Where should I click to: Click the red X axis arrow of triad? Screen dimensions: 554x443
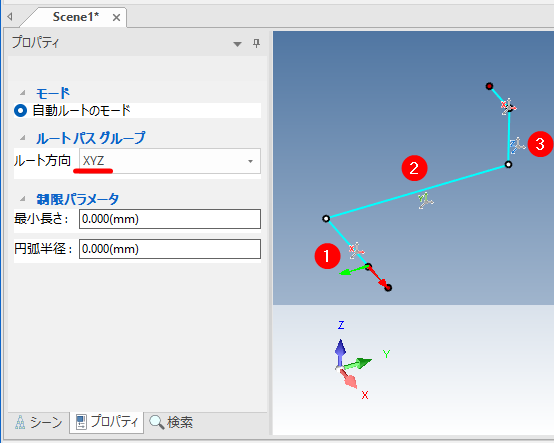[x=349, y=379]
